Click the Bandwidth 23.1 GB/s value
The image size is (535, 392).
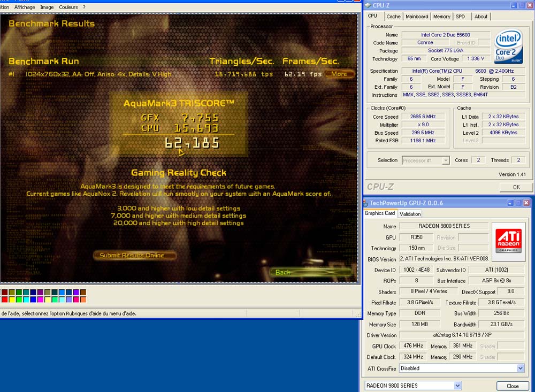click(x=501, y=324)
